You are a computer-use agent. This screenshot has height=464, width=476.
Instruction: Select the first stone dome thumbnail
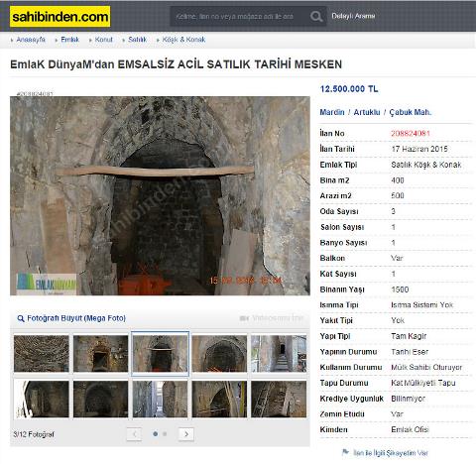(42, 354)
